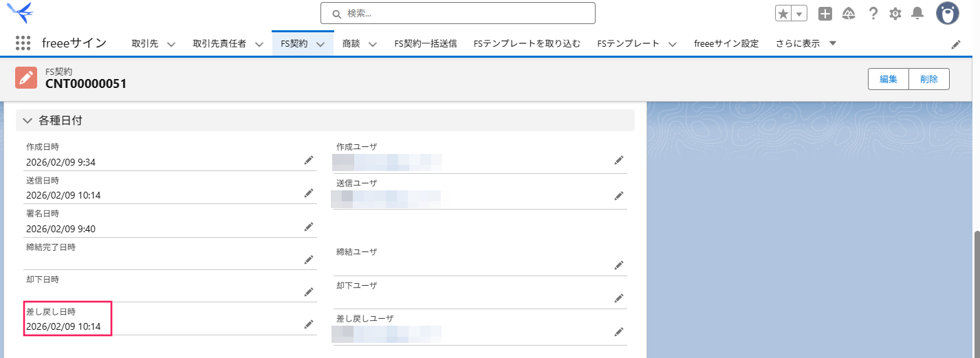Open the 商談 tab
This screenshot has width=980, height=358.
pyautogui.click(x=351, y=43)
